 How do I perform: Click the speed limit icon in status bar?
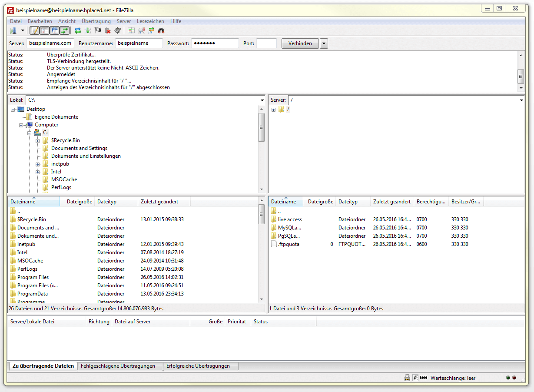click(424, 378)
